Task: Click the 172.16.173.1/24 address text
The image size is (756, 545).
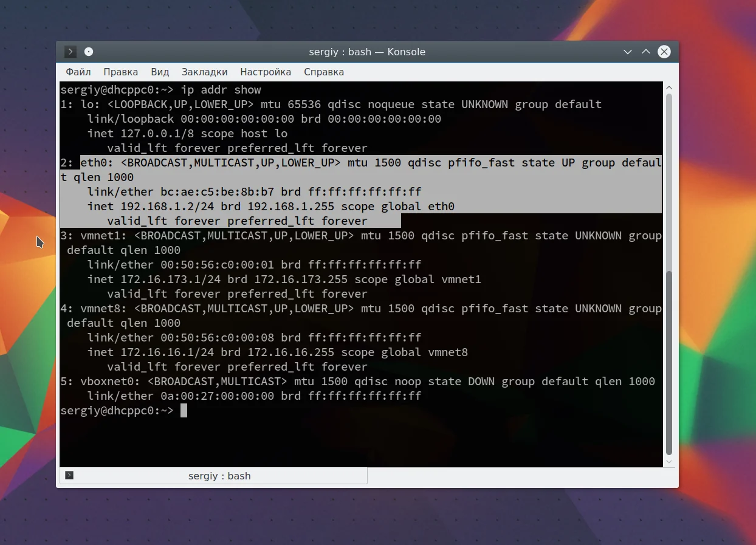Action: 171,279
